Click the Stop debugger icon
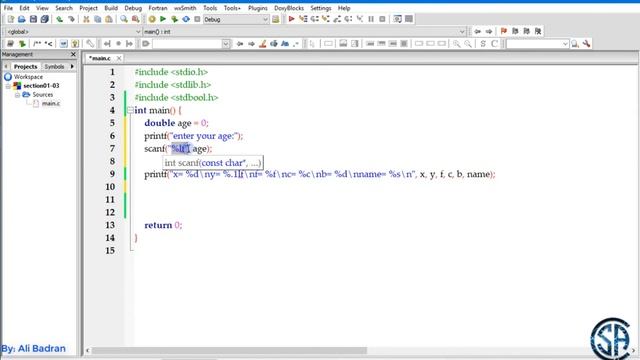640x360 pixels. [x=382, y=19]
